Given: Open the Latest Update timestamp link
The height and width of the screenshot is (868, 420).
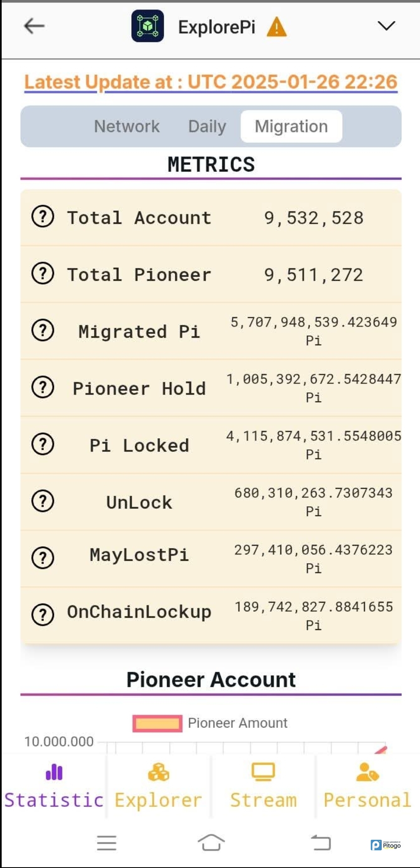Looking at the screenshot, I should 211,81.
